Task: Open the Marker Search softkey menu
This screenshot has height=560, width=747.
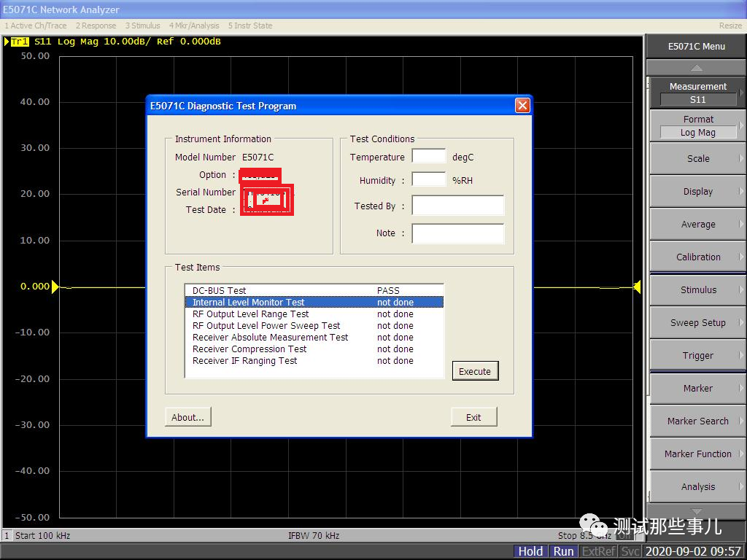Action: click(698, 421)
